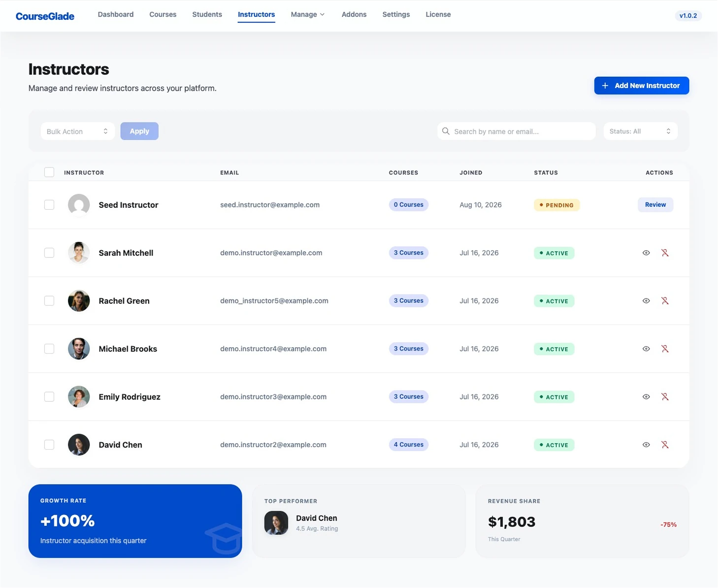Go to the Dashboard tab

[116, 15]
